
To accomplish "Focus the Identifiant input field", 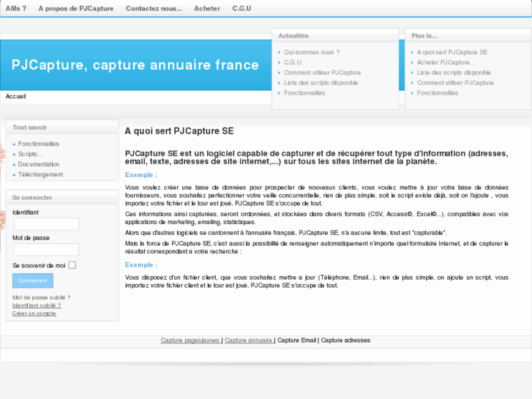I will [46, 224].
